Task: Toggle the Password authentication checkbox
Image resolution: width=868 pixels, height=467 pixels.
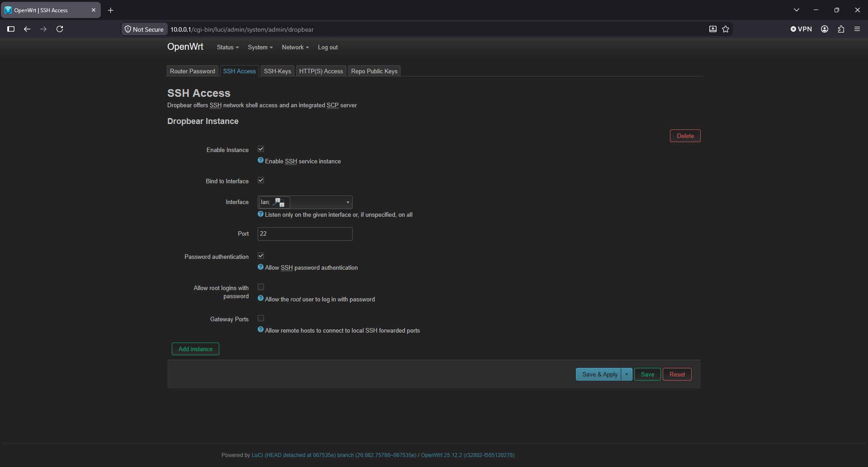Action: coord(261,256)
